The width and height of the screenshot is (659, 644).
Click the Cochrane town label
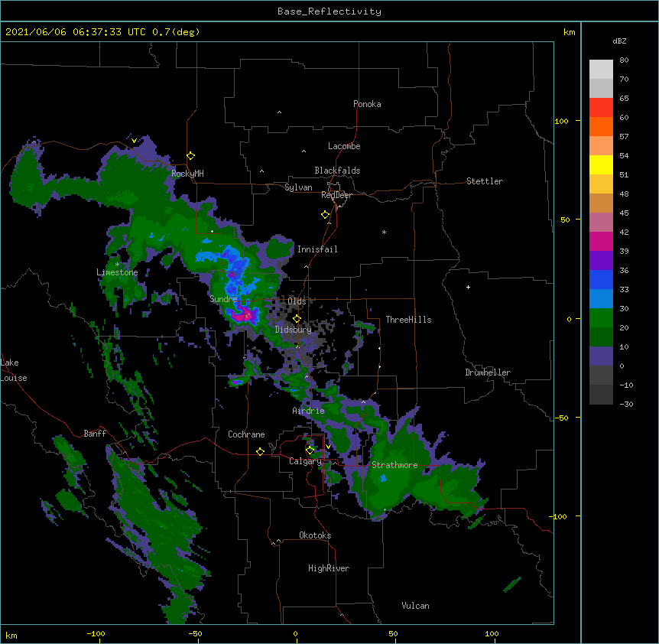coord(246,434)
